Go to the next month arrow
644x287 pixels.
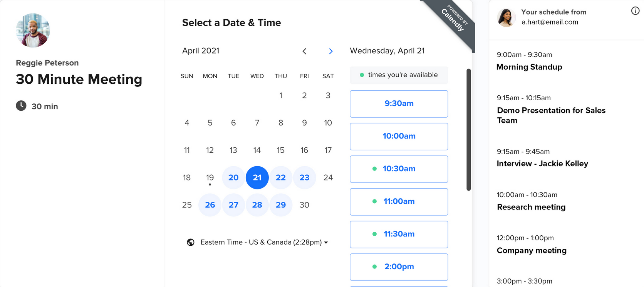[x=330, y=51]
